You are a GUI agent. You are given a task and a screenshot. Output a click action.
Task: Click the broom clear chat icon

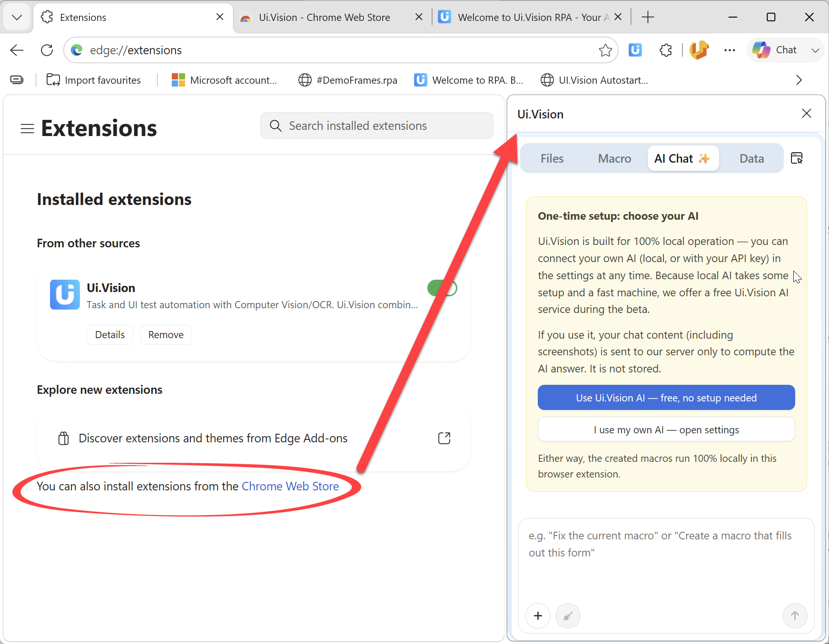568,616
